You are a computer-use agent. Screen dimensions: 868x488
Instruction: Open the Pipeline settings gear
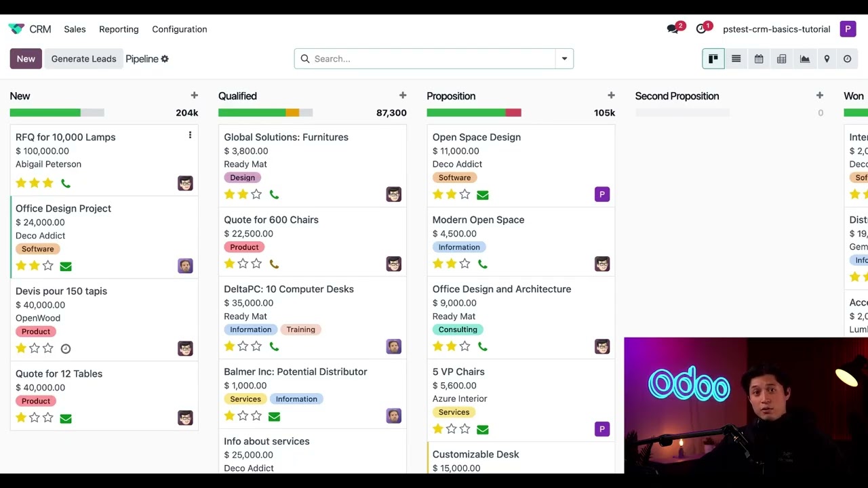165,59
